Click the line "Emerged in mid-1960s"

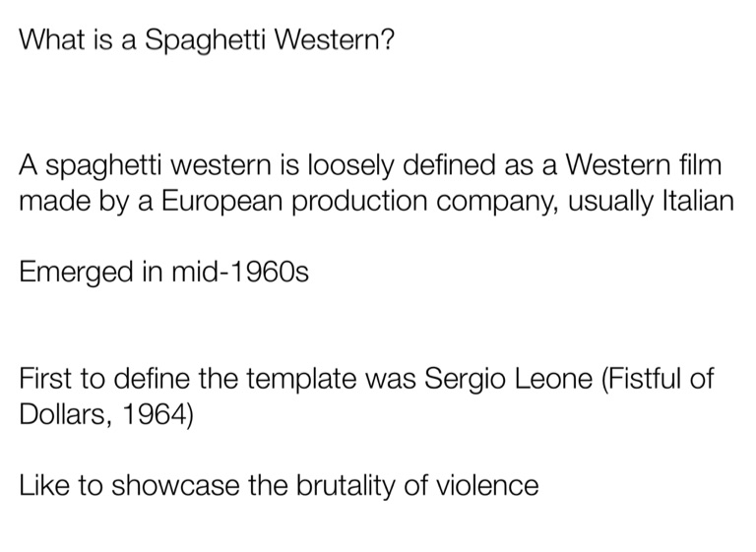164,273
